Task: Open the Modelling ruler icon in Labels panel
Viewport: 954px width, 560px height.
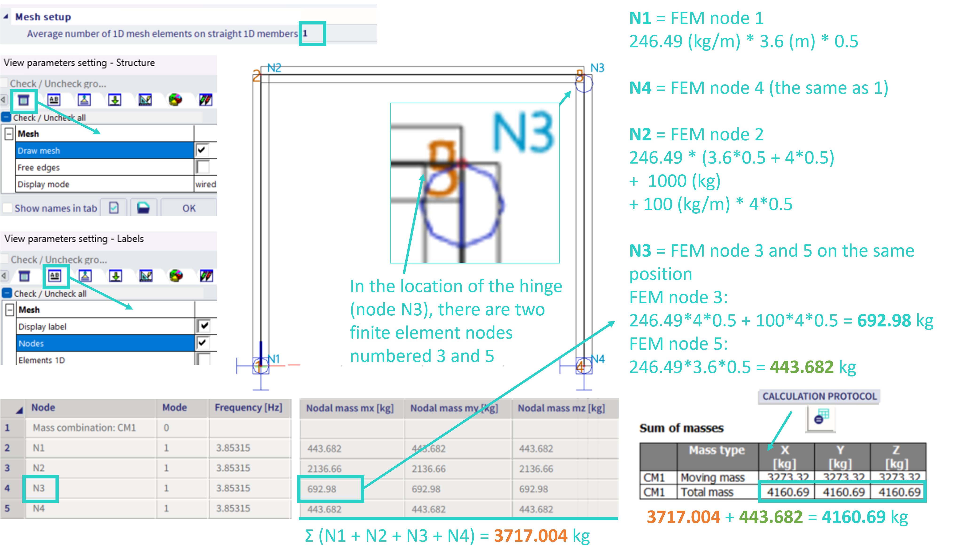Action: (146, 276)
